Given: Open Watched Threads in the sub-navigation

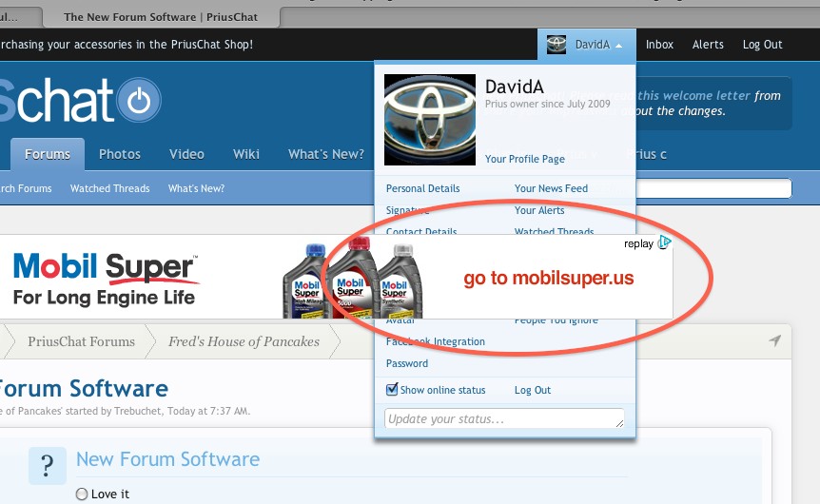Looking at the screenshot, I should coord(109,188).
